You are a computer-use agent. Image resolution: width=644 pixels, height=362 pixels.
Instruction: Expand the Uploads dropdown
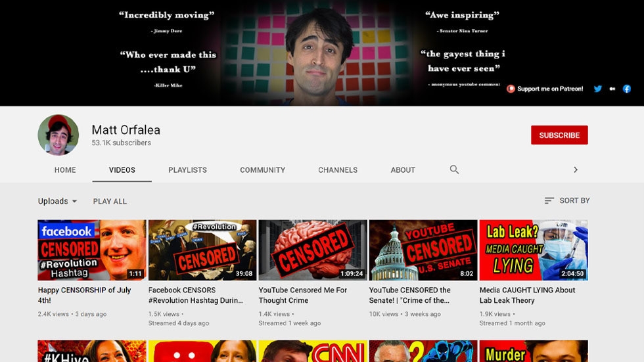tap(58, 201)
